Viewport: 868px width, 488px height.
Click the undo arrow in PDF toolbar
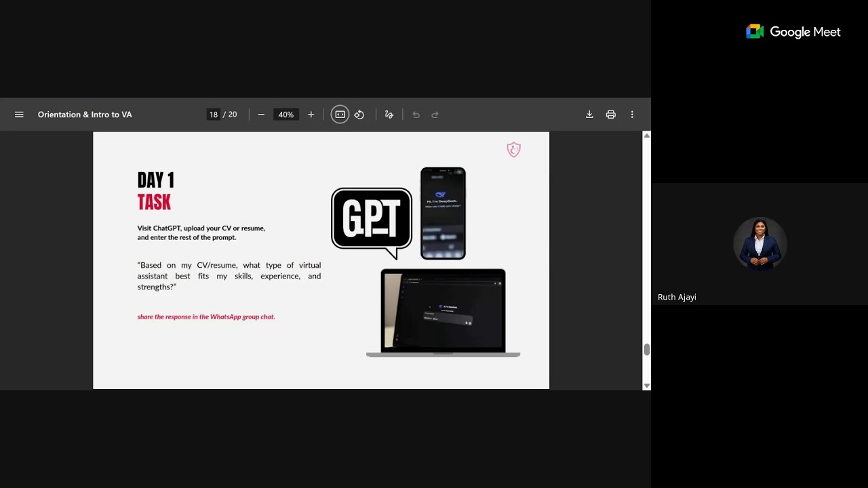tap(416, 115)
